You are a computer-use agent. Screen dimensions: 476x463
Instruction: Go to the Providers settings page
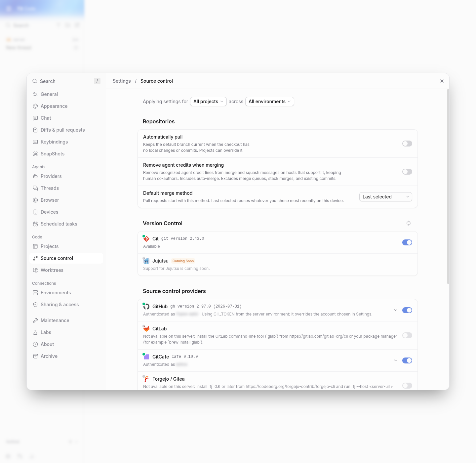pos(66,176)
